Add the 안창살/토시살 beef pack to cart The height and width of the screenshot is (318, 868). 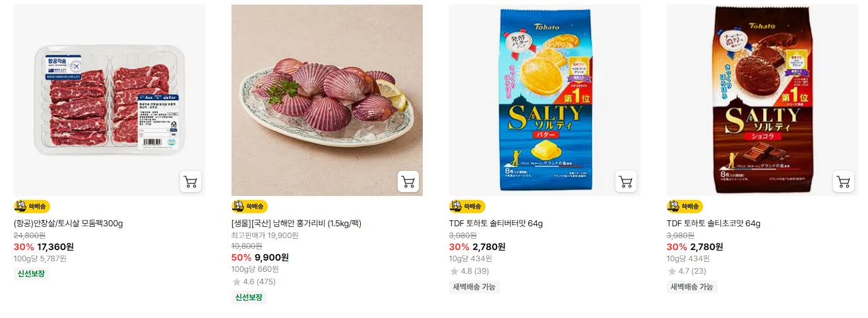191,181
